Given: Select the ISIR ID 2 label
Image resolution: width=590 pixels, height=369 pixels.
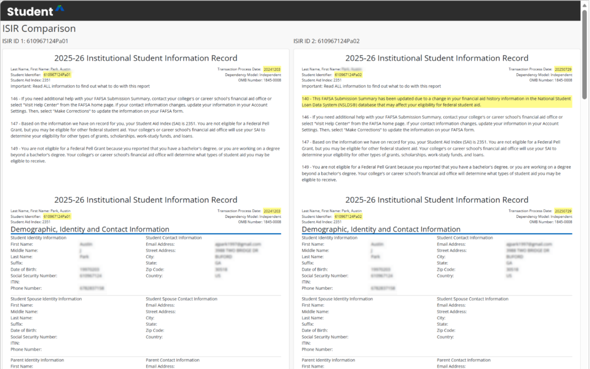Looking at the screenshot, I should [327, 41].
